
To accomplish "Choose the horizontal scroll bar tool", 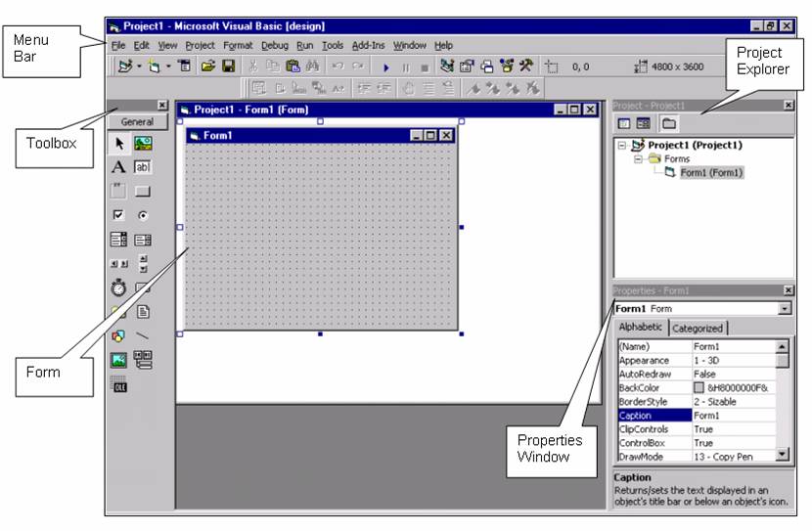I will tap(119, 264).
